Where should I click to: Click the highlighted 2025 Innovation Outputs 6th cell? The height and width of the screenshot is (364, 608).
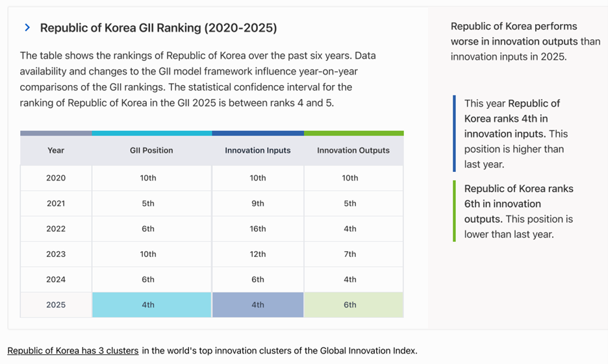[x=353, y=305]
